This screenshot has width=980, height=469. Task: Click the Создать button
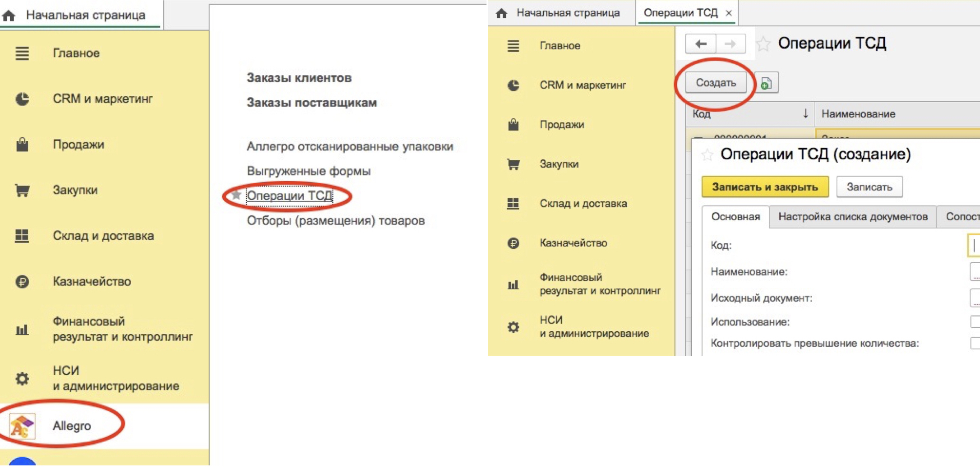click(716, 83)
